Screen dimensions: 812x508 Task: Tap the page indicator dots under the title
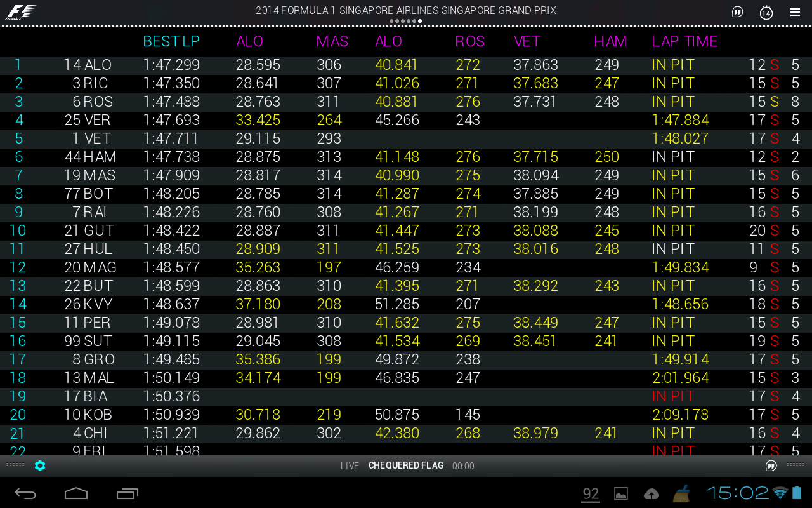(406, 21)
